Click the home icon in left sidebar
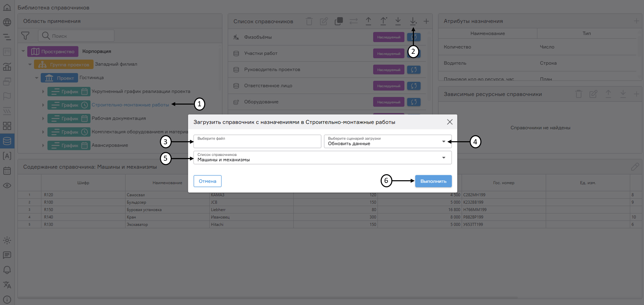Viewport: 644px width, 305px height. [x=7, y=7]
